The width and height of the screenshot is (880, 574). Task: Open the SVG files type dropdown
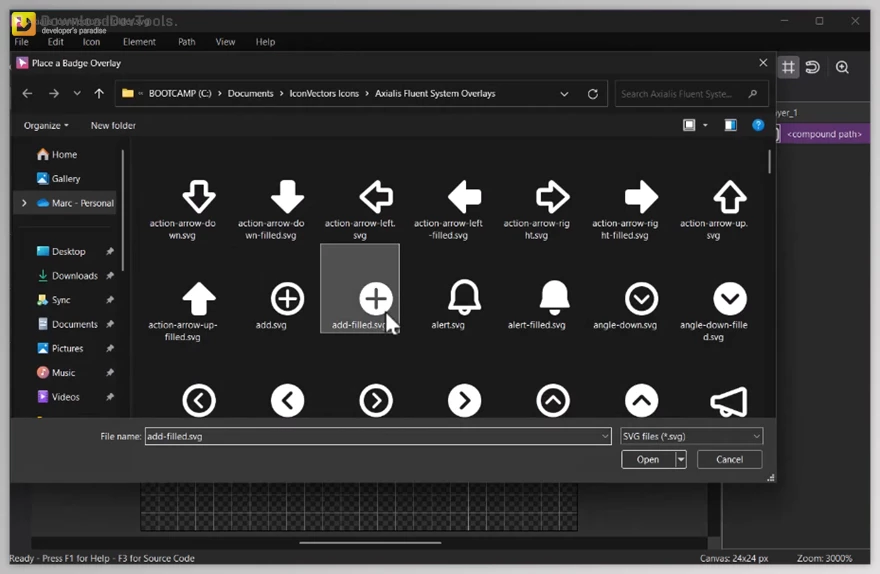click(691, 436)
